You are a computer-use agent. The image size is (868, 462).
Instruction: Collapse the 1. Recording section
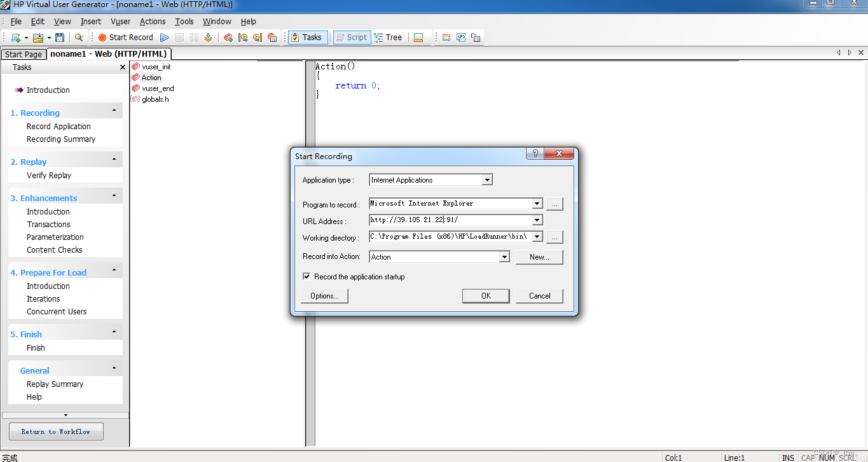(114, 110)
